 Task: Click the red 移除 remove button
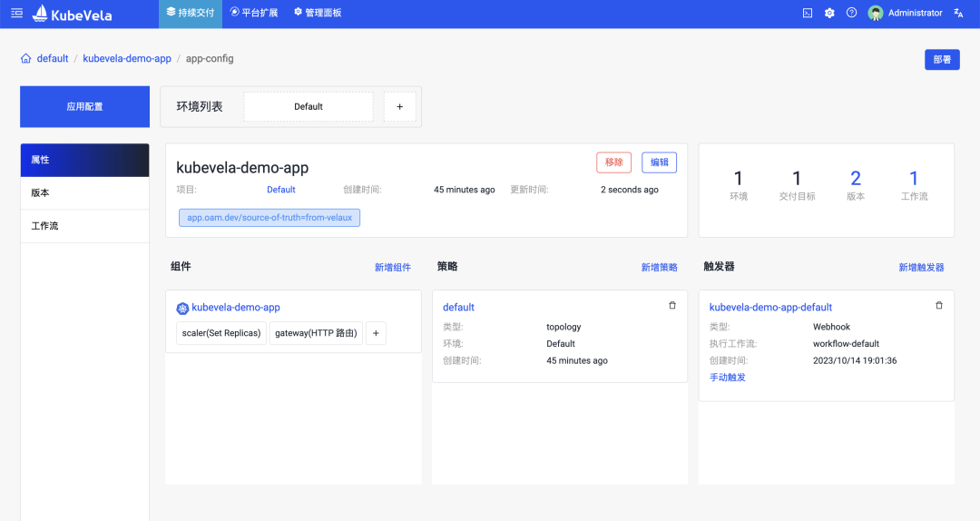pos(613,162)
